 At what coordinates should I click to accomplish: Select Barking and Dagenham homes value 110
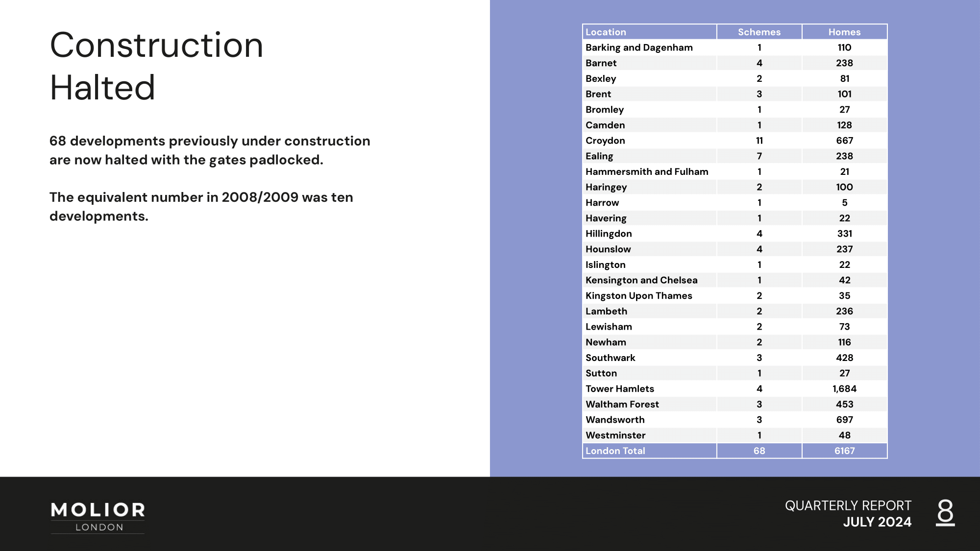pos(844,48)
